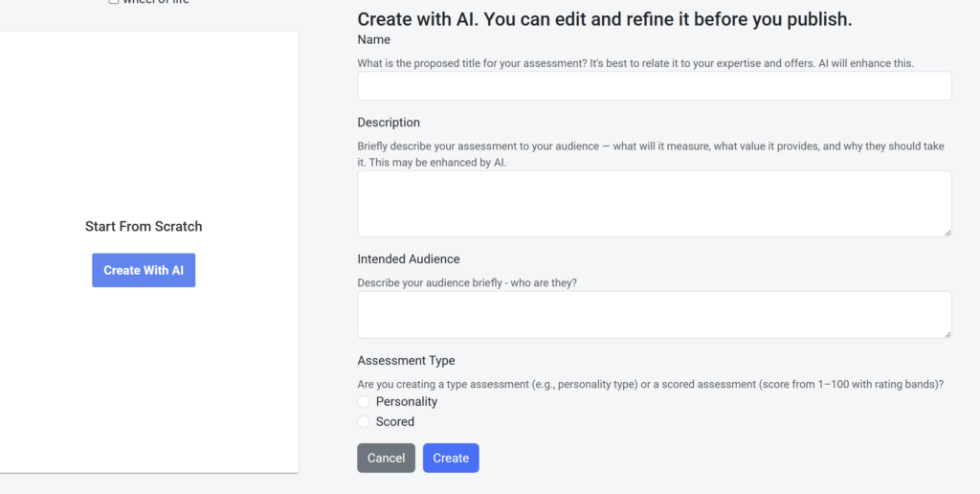Click the 'Briefly describe your assessment' hint
Viewport: 980px width, 494px height.
tap(651, 154)
